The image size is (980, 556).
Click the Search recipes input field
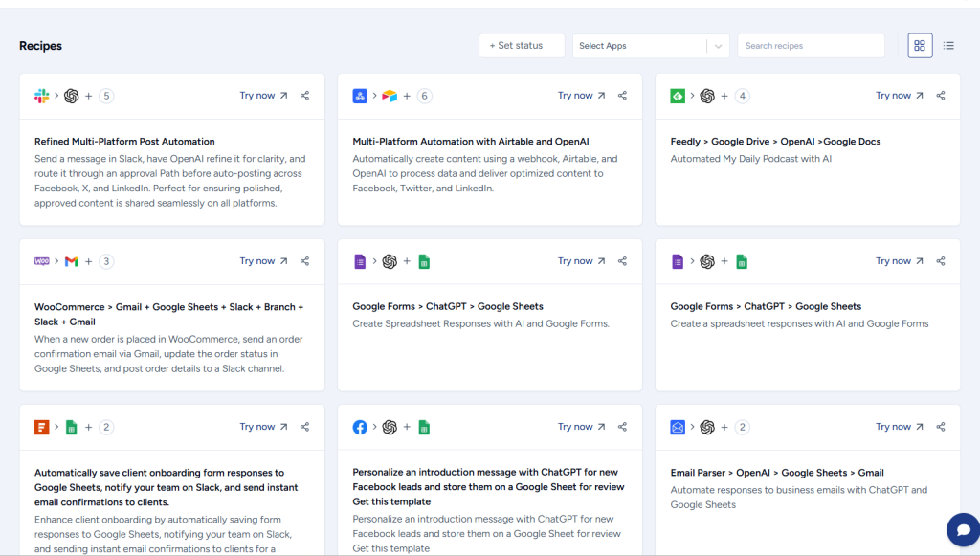pos(810,46)
